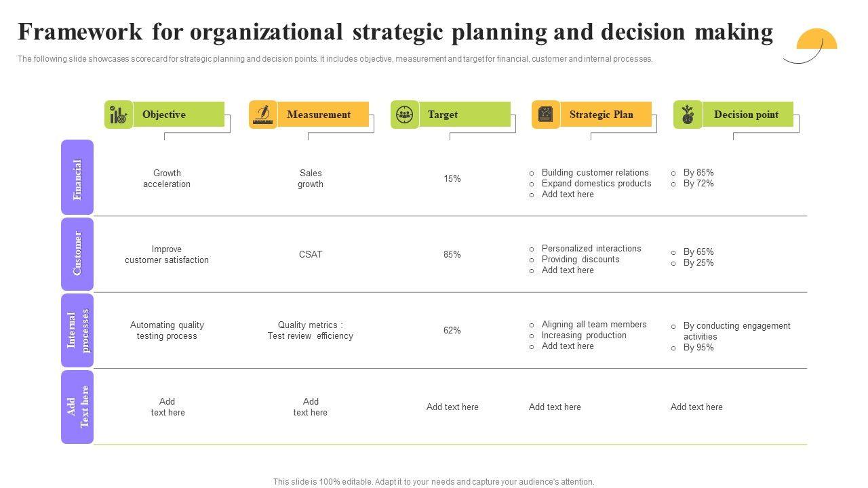Click the Decision point header label
This screenshot has height=488, width=868.
point(746,115)
